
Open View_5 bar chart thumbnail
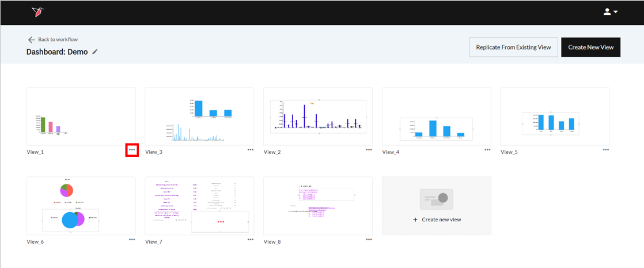[x=555, y=116]
